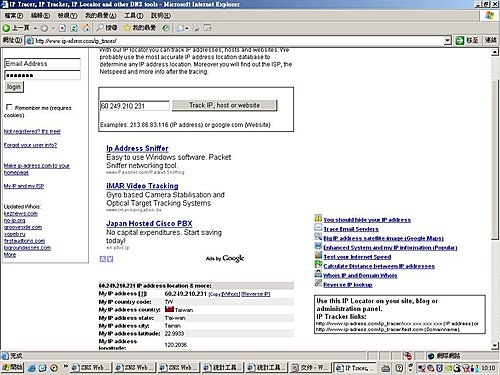Click Calculate Distance between IP addresses link

pyautogui.click(x=379, y=266)
